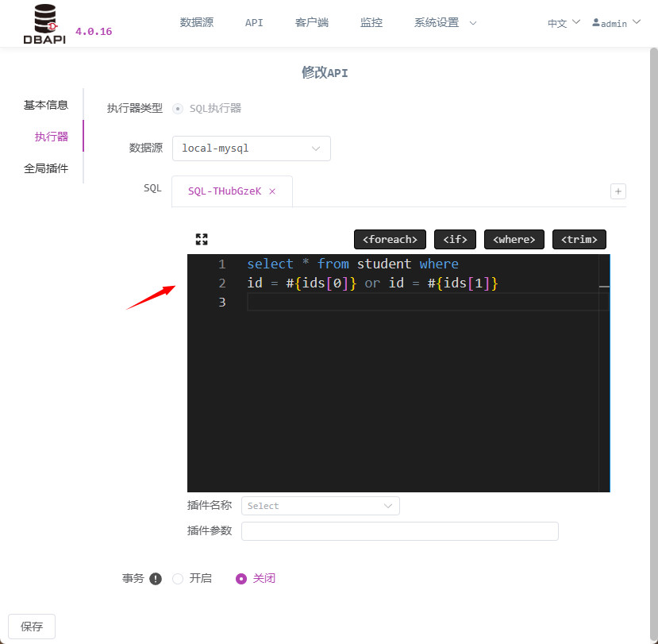Switch to 基本信息 side tab

point(46,105)
